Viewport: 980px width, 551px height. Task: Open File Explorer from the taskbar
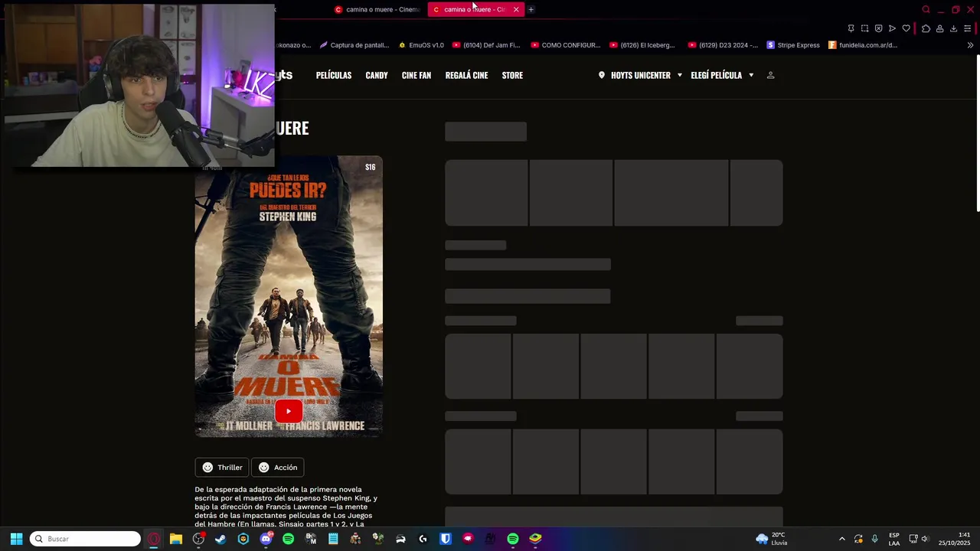pos(176,539)
